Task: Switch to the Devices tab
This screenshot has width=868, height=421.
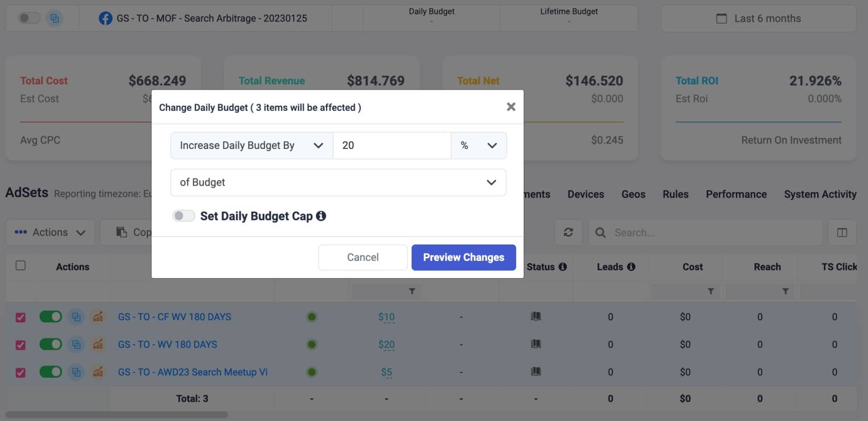Action: click(586, 194)
